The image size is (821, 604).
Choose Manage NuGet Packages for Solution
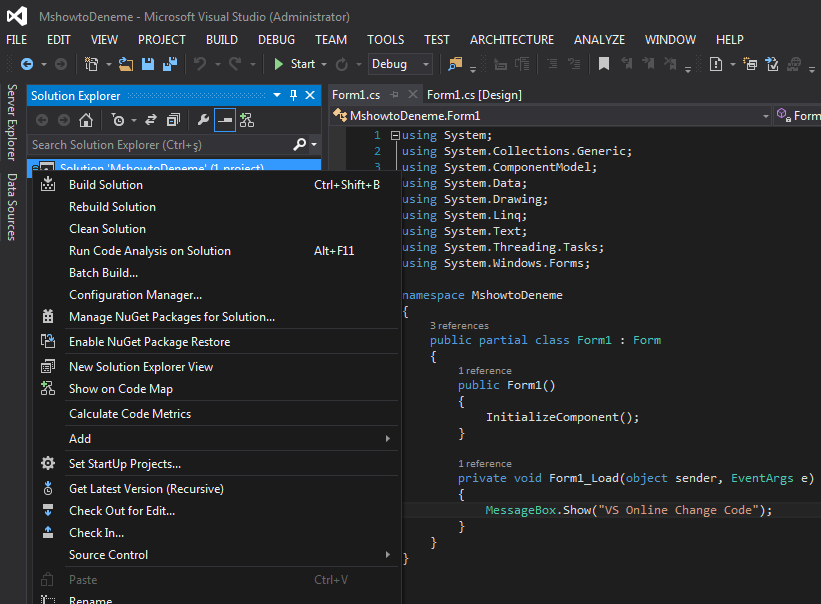pyautogui.click(x=217, y=317)
